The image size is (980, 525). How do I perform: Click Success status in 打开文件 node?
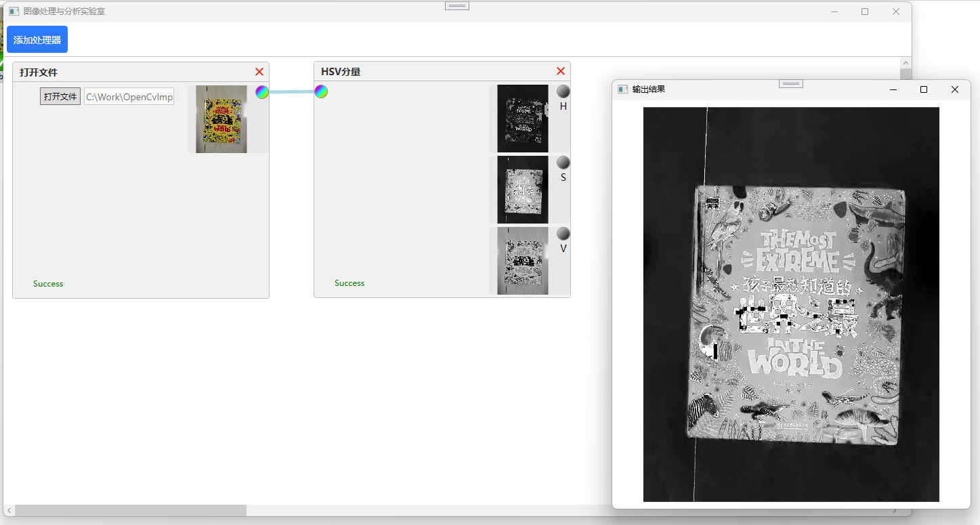click(48, 284)
